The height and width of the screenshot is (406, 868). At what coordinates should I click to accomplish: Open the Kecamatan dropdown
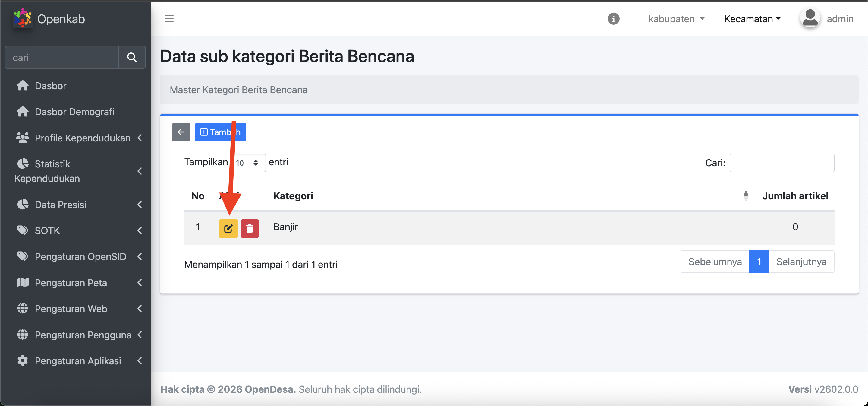[752, 19]
